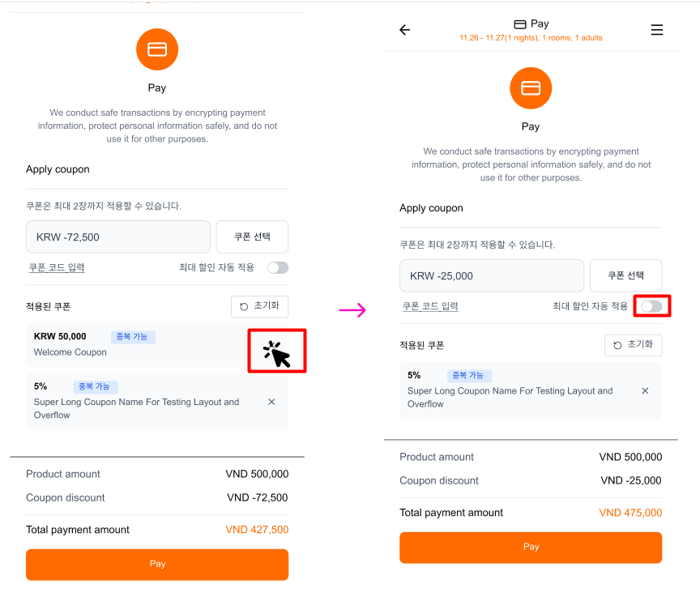The width and height of the screenshot is (700, 597).
Task: Toggle auto max discount switch in left panel
Action: 278,267
